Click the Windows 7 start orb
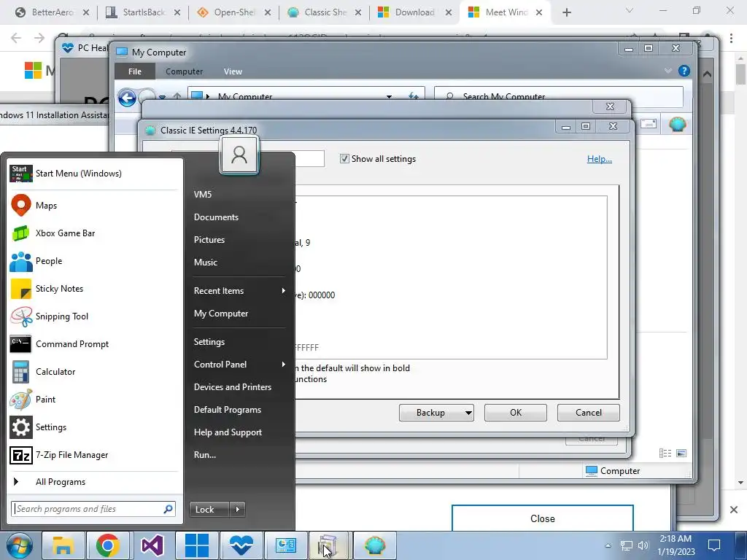 20,545
